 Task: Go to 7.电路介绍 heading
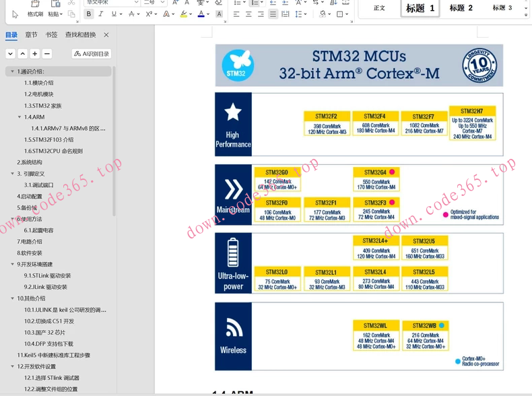pos(30,242)
